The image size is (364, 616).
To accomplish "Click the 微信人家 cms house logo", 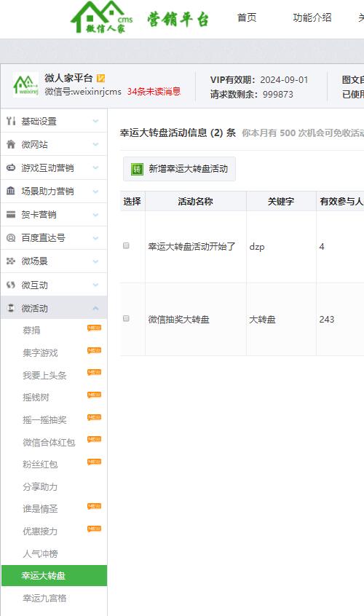I will coord(101,17).
